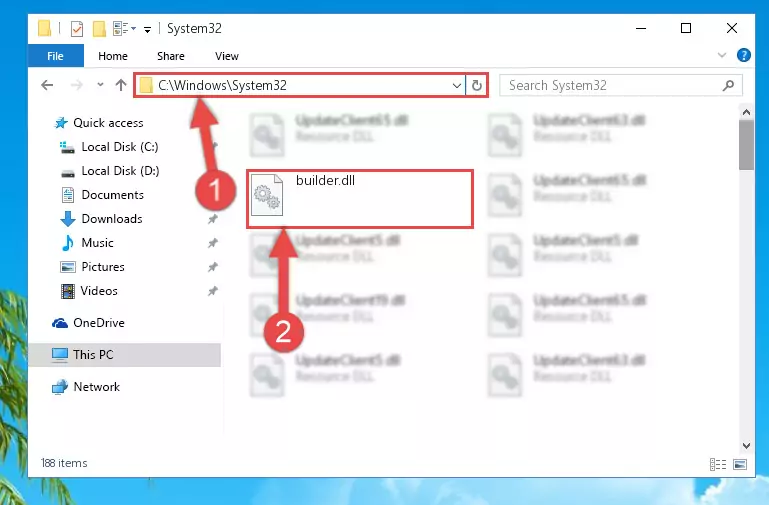
Task: Switch to the Home ribbon tab
Action: pos(113,56)
